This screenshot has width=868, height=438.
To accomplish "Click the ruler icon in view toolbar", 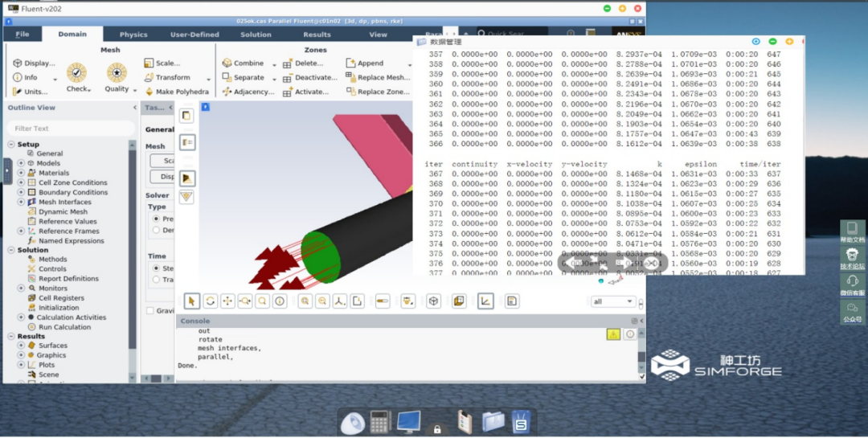I will coord(383,301).
